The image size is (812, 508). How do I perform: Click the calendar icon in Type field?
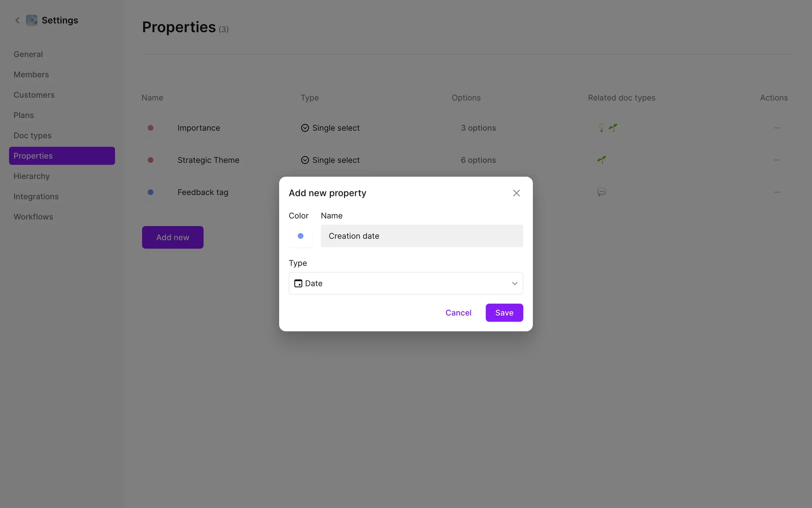(x=298, y=284)
